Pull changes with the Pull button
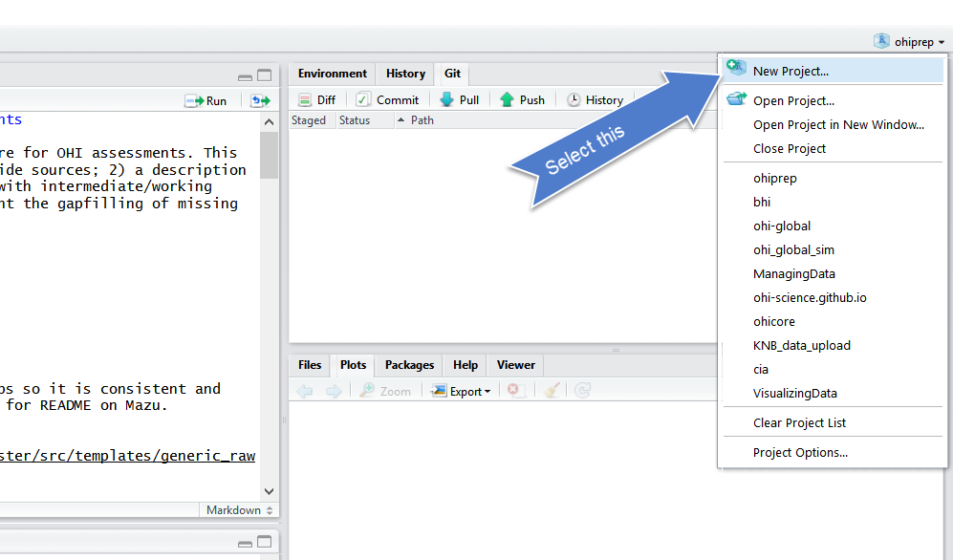953x560 pixels. point(460,100)
